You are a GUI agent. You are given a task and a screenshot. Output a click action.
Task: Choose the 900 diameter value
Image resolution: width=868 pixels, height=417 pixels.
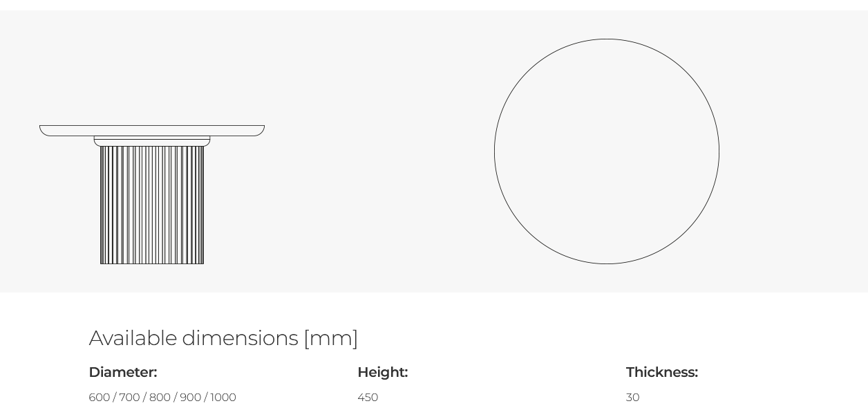click(190, 398)
